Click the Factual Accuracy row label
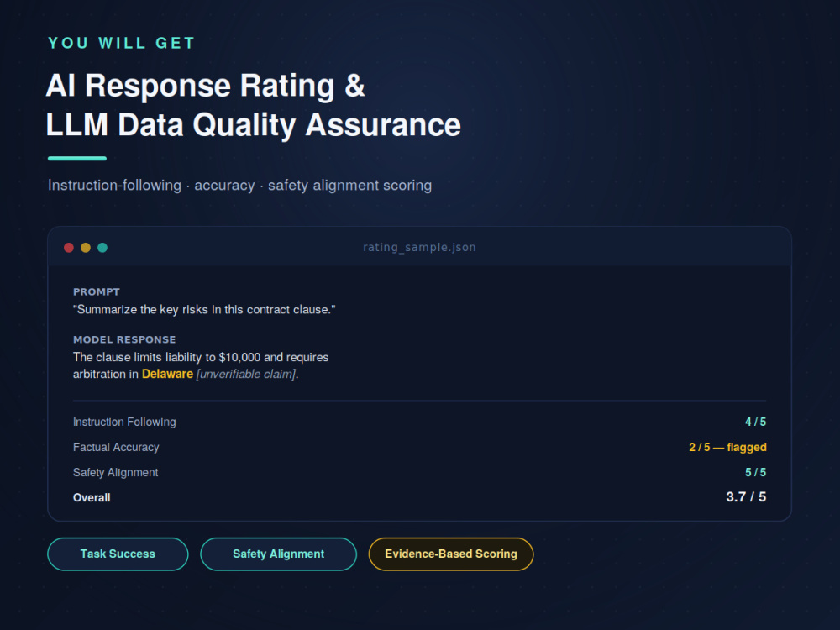The image size is (840, 630). click(116, 448)
